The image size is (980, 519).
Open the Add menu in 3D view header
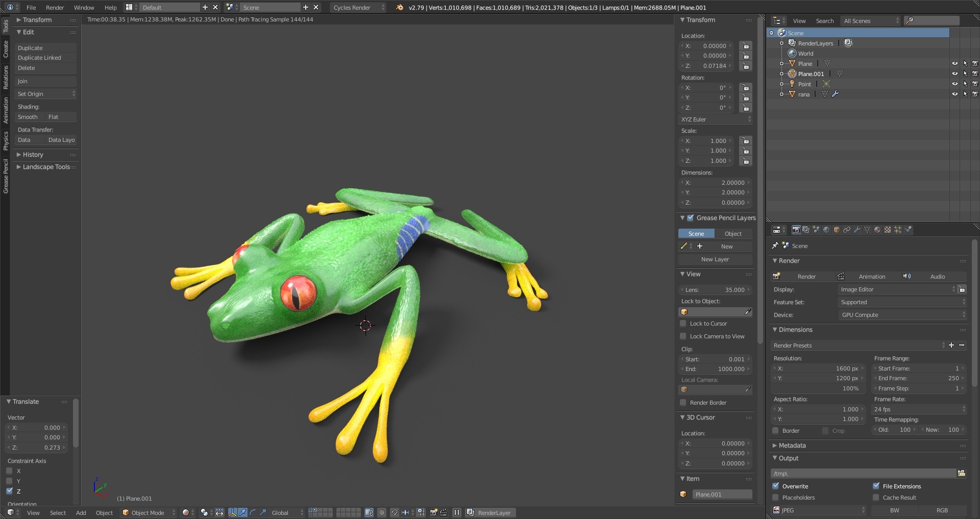coord(81,513)
